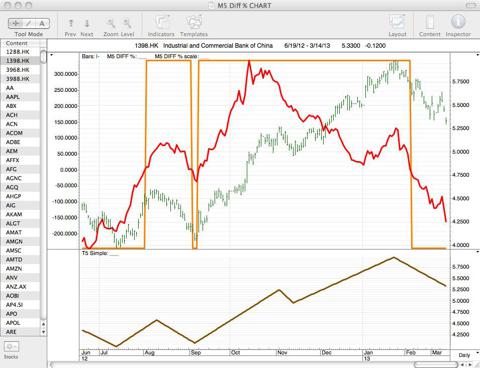Open top-right price pane triangle menu
The width and height of the screenshot is (480, 368).
(477, 55)
